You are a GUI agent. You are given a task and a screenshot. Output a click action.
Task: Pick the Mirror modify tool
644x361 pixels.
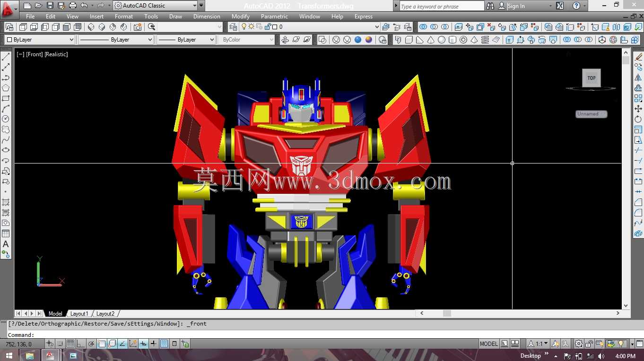click(x=638, y=77)
